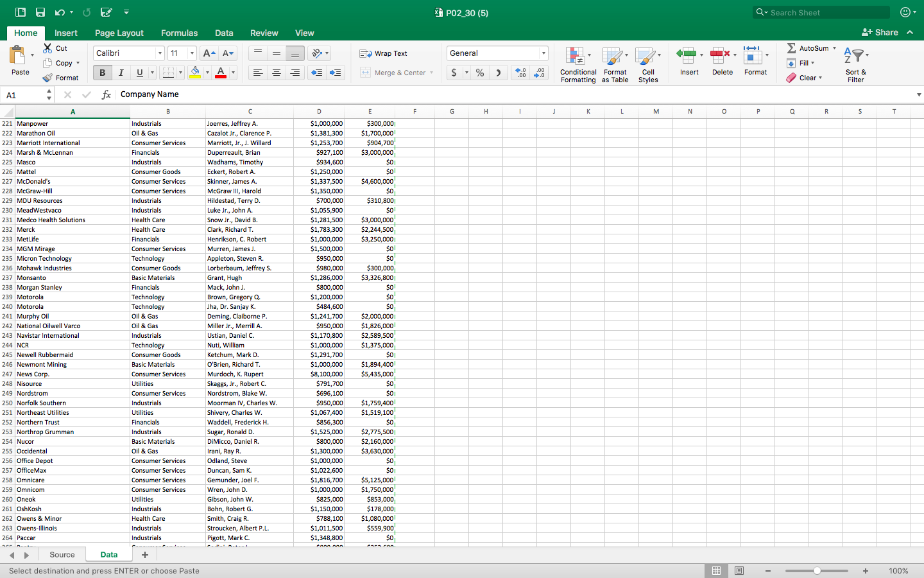This screenshot has height=578, width=924.
Task: Click the increase decimal icon
Action: (x=520, y=73)
